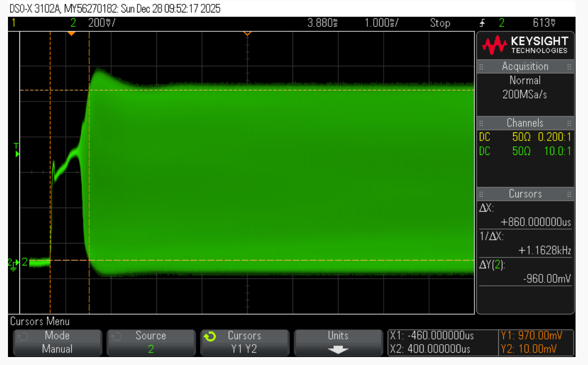Click the Channels panel left grip icon
The image size is (588, 365).
coord(481,123)
